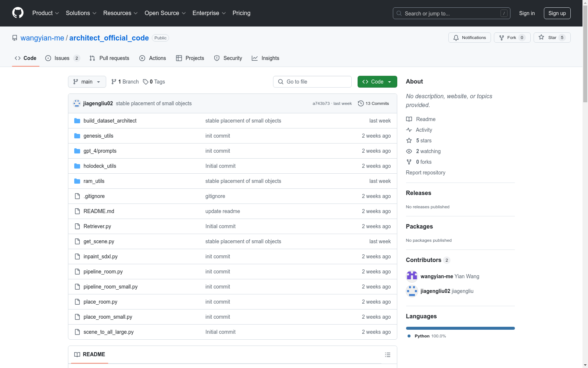Star this repository
This screenshot has height=368, width=588.
pyautogui.click(x=552, y=38)
